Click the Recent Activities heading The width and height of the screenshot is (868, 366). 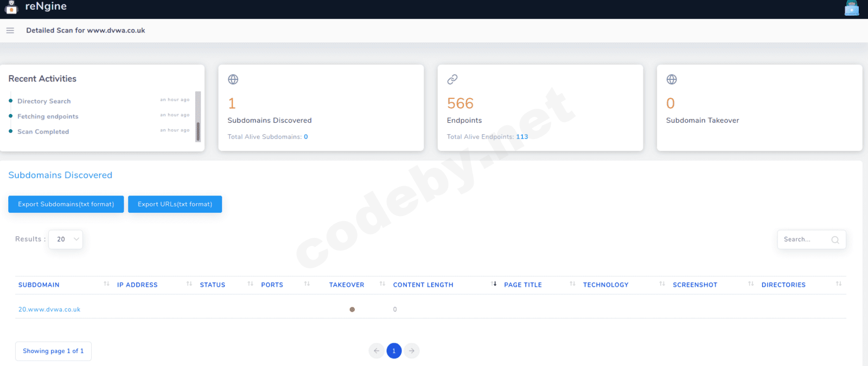pos(42,79)
